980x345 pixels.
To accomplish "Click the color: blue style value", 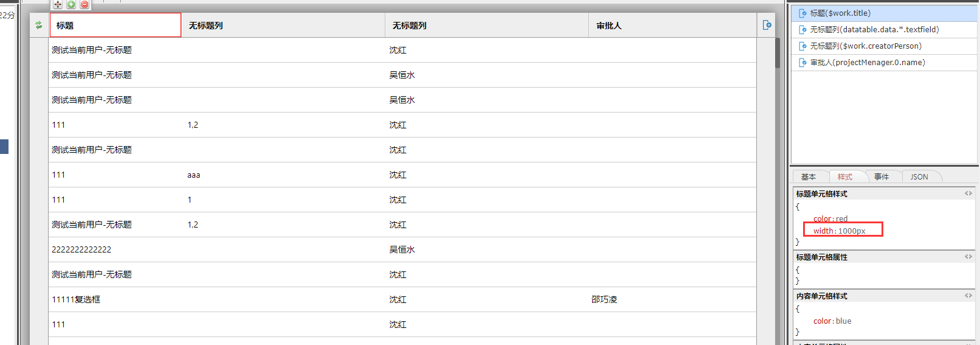I will click(832, 321).
